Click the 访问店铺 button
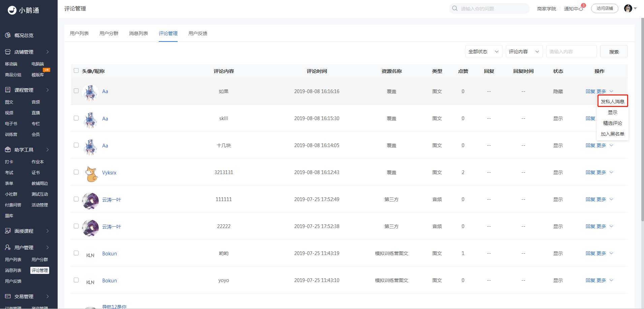Image resolution: width=644 pixels, height=309 pixels. 605,8
